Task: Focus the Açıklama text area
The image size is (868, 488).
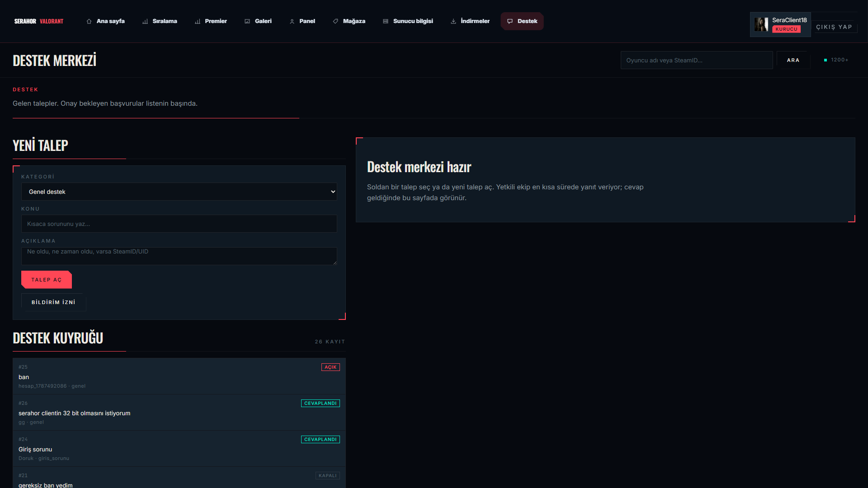Action: 179,256
